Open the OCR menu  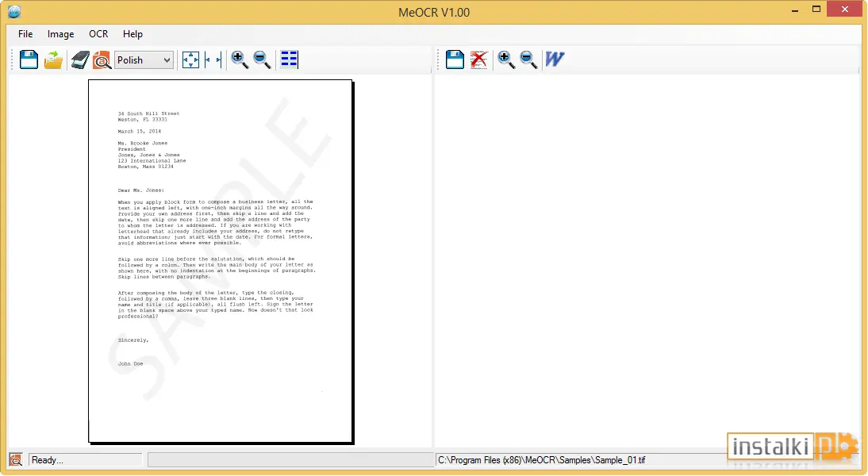(98, 34)
